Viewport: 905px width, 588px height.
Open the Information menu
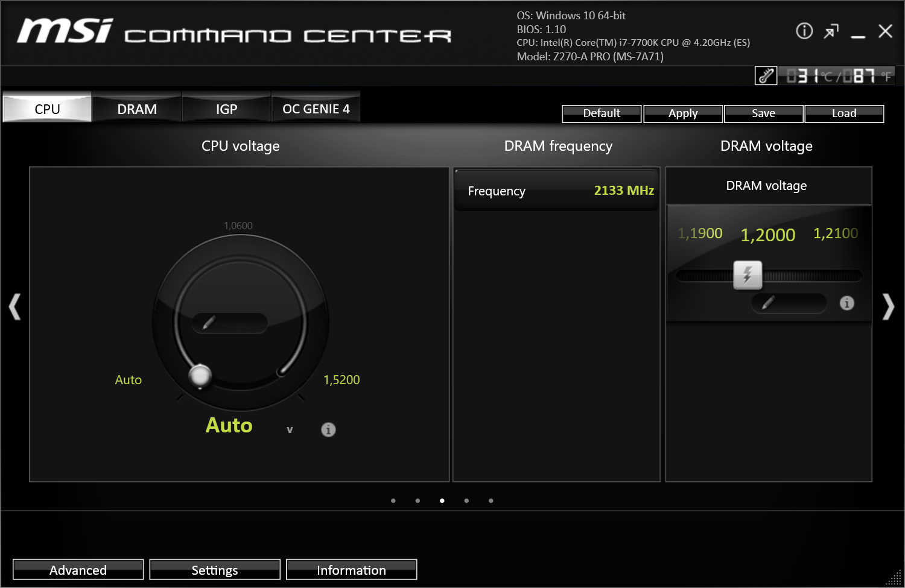[x=351, y=569]
